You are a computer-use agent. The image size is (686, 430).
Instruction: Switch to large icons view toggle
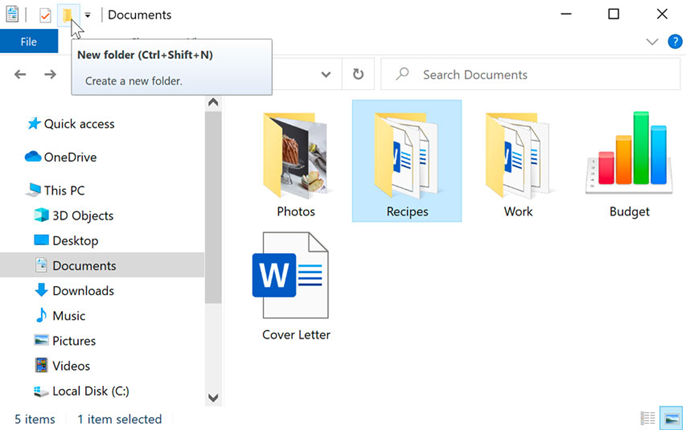pos(671,418)
